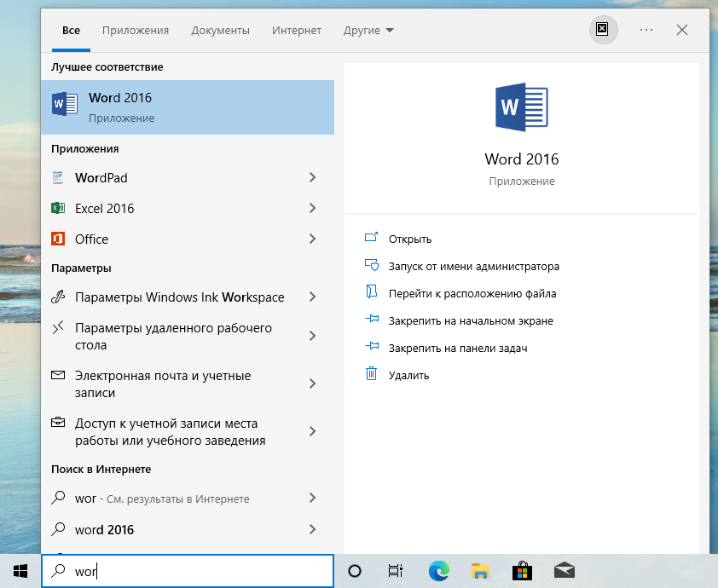Expand Windows Ink Workspace settings arrow

[313, 297]
